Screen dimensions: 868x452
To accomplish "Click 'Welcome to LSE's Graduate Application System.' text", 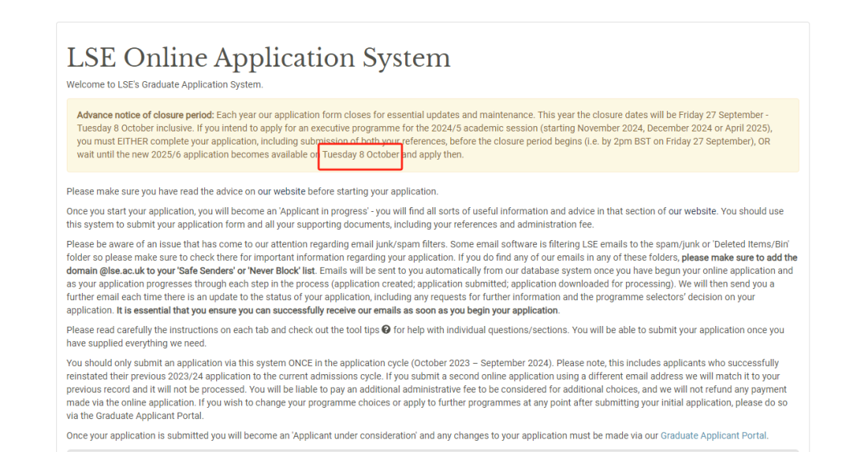I will pos(165,84).
